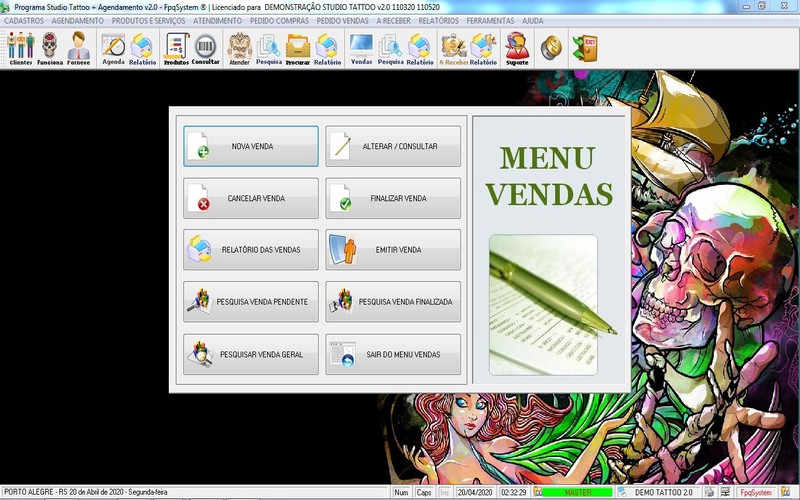Open the PRODUTOS E SERVIÇOS menu
800x500 pixels.
(148, 21)
